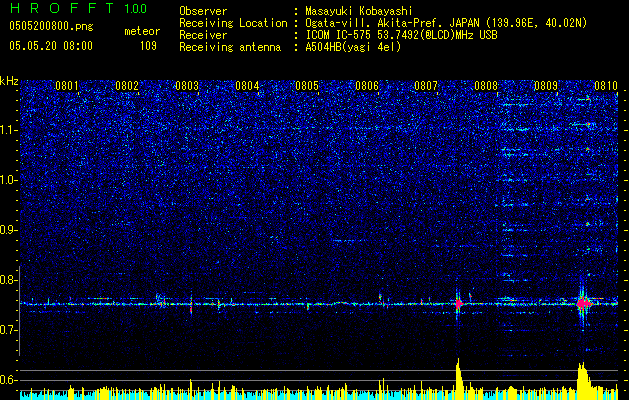Click the tallest yellow power peak before 0808
Screen dimensions: 629x400
coord(459,379)
